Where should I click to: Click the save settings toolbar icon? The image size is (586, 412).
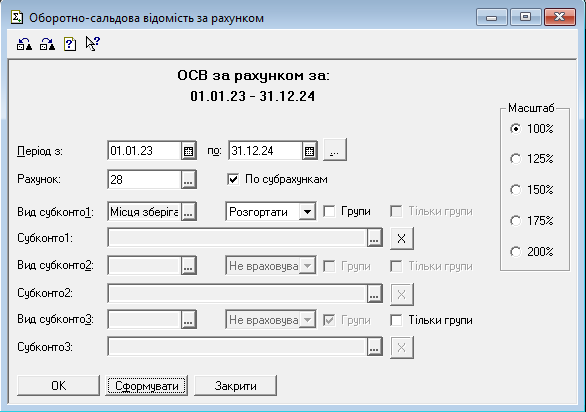[x=47, y=44]
